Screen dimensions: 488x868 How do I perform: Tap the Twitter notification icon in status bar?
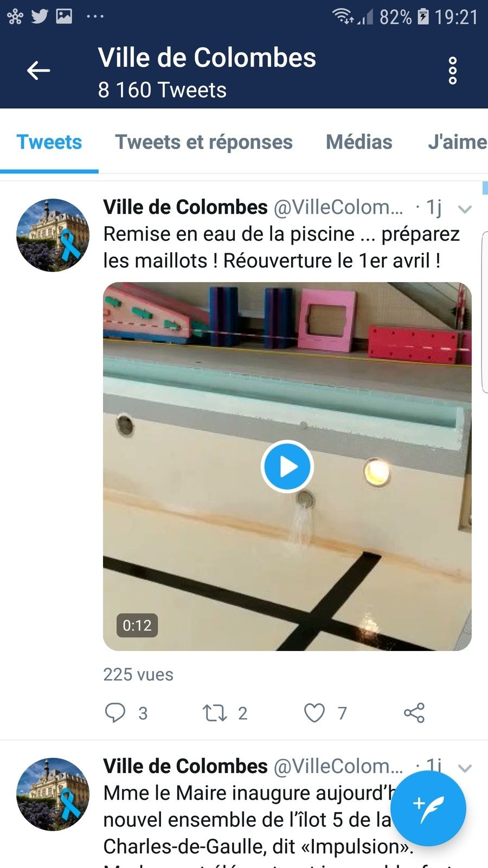[x=40, y=16]
